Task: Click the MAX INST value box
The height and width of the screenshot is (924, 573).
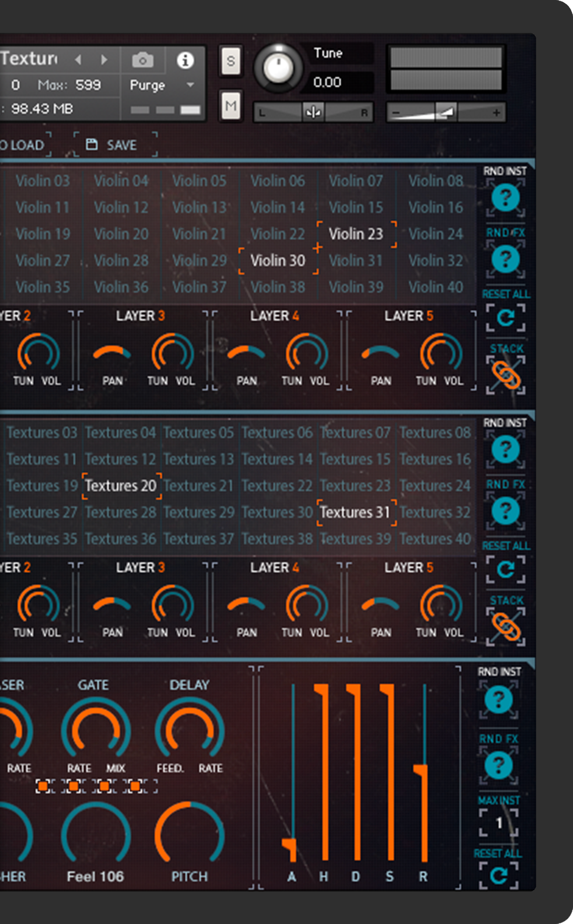Action: tap(498, 823)
